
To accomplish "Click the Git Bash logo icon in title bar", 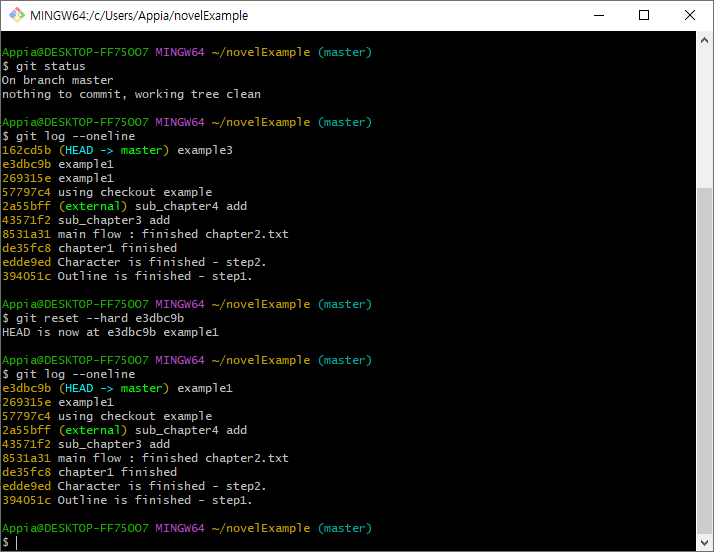I will pyautogui.click(x=17, y=15).
